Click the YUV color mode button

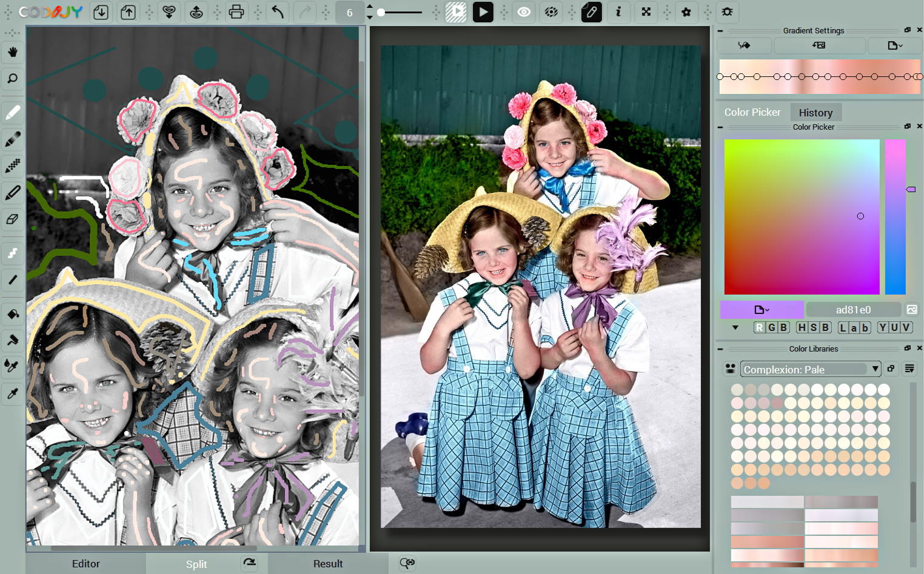[x=894, y=327]
